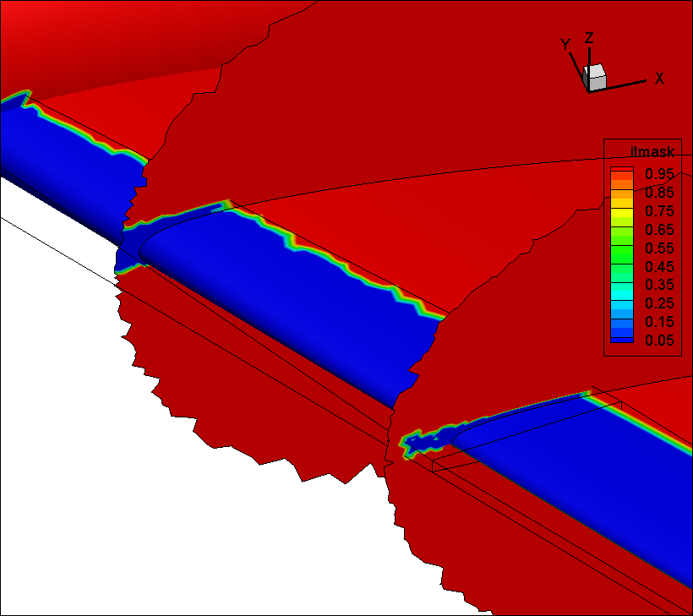Screen dimensions: 693x616
Task: Pick the yellow band in the legend colorbar
Action: (x=622, y=213)
